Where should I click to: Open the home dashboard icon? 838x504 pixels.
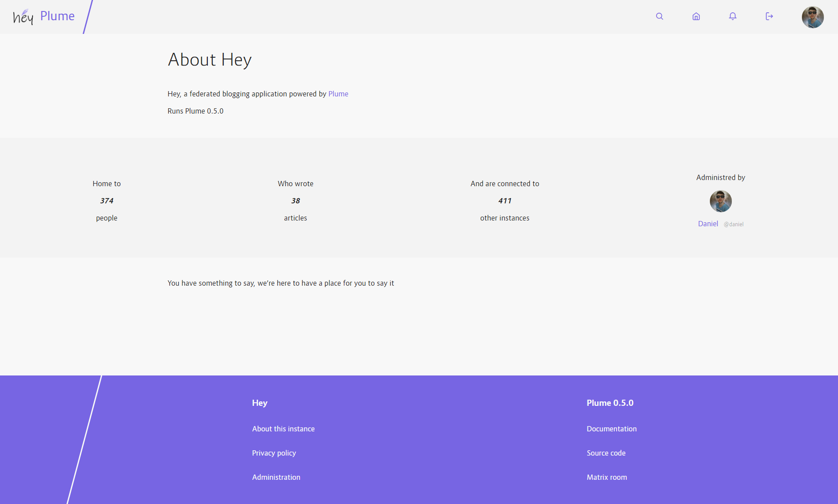696,16
